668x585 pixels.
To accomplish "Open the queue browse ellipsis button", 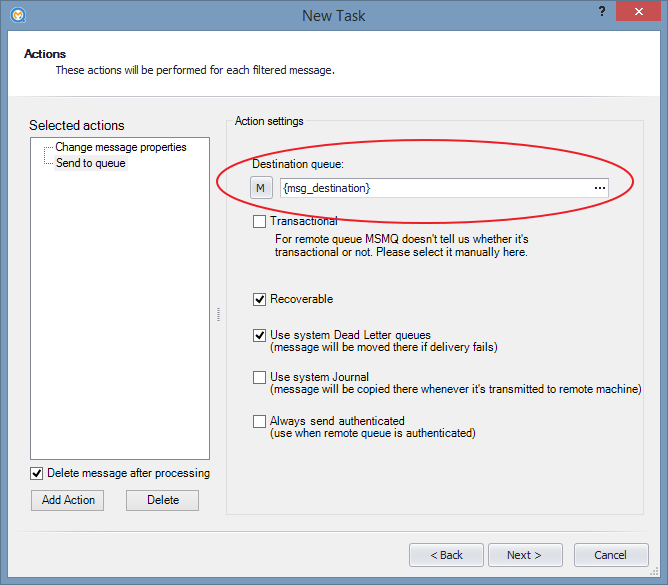I will (600, 188).
